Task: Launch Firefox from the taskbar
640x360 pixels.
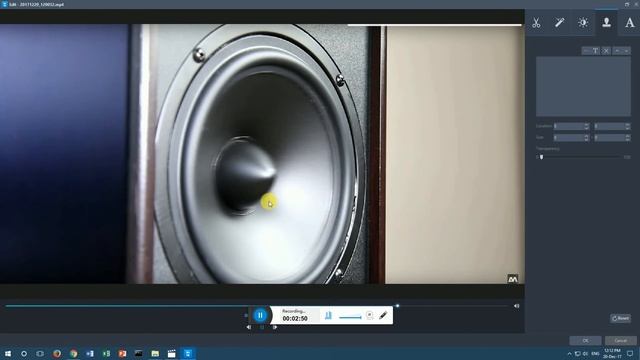Action: tap(57, 353)
